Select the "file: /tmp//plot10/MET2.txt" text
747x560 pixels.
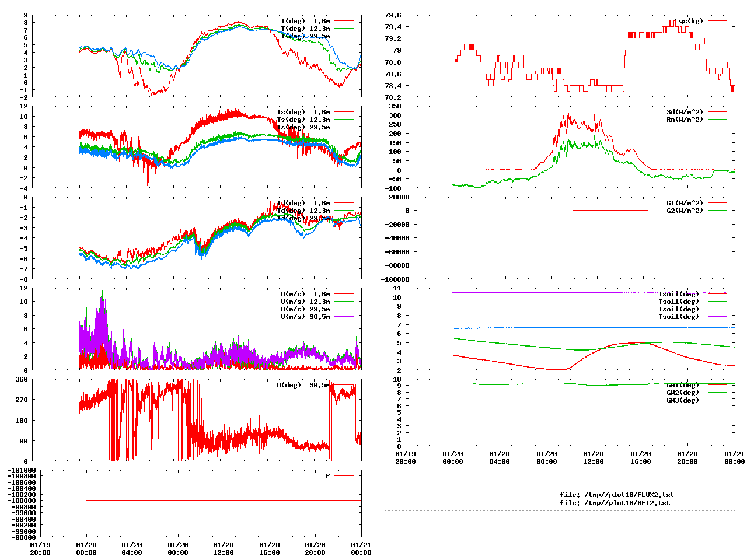pyautogui.click(x=615, y=502)
